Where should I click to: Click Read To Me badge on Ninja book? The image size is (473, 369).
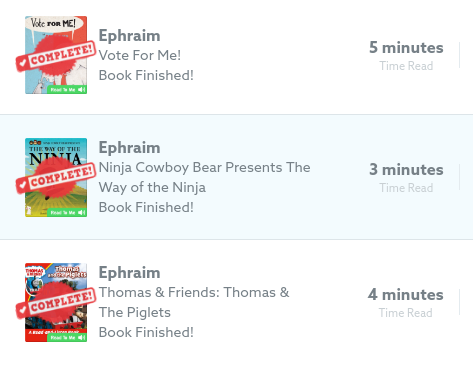point(67,212)
